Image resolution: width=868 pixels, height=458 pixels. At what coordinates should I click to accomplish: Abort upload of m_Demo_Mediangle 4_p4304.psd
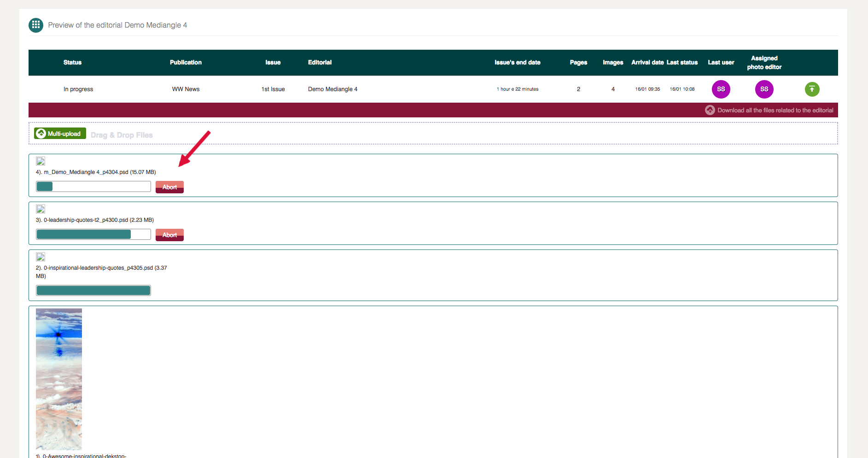pos(169,187)
